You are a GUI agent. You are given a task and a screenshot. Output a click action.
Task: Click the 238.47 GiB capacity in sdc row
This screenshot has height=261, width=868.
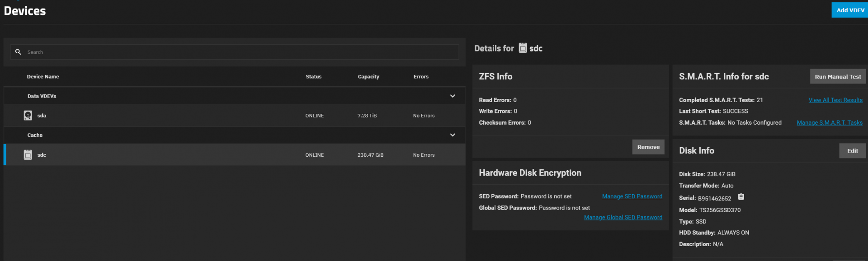(x=370, y=155)
